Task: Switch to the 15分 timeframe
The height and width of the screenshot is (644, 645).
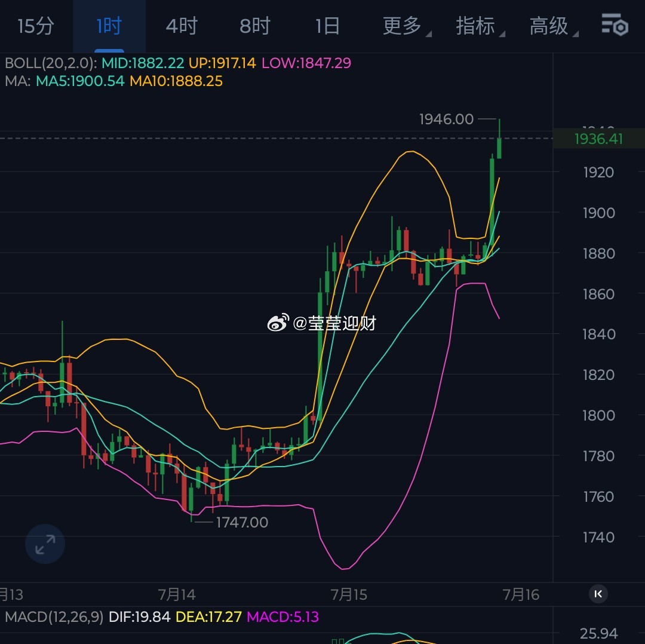Action: (36, 26)
